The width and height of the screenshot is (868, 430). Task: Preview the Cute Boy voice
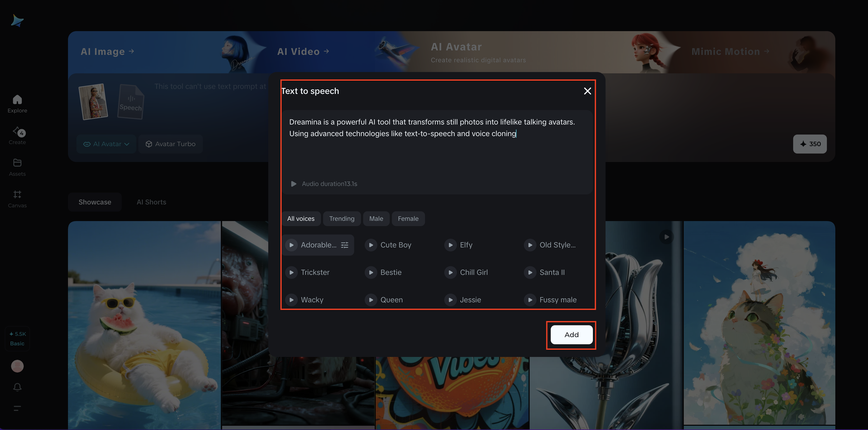pos(371,245)
